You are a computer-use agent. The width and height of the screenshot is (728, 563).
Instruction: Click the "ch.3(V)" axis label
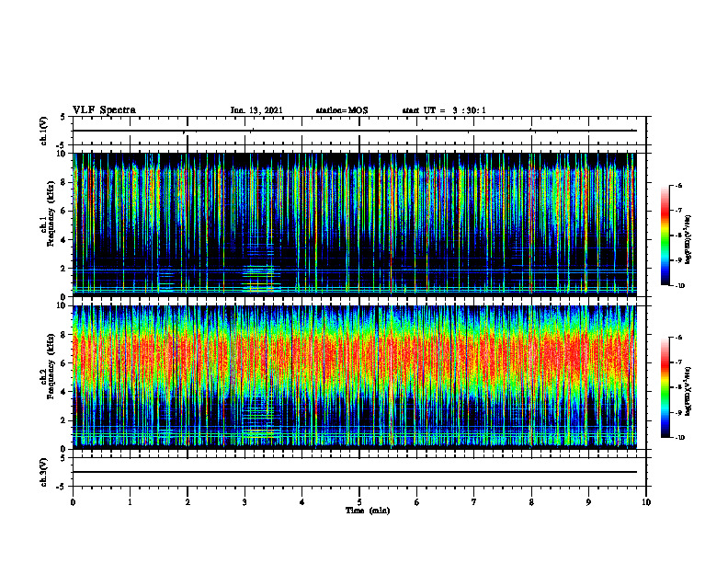(44, 472)
